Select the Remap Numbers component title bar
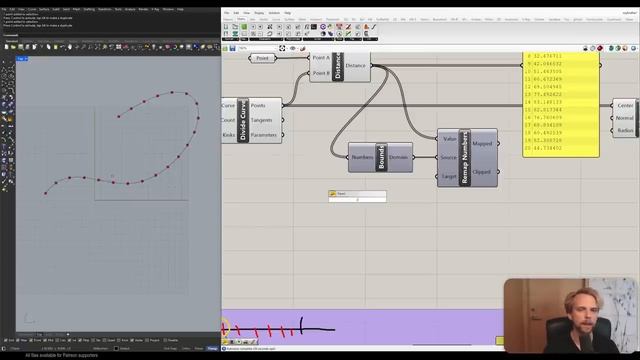640x360 pixels. click(x=464, y=158)
